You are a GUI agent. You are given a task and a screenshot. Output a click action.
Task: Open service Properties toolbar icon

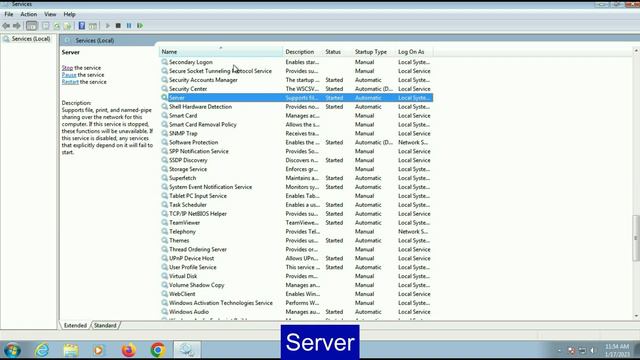pyautogui.click(x=46, y=26)
